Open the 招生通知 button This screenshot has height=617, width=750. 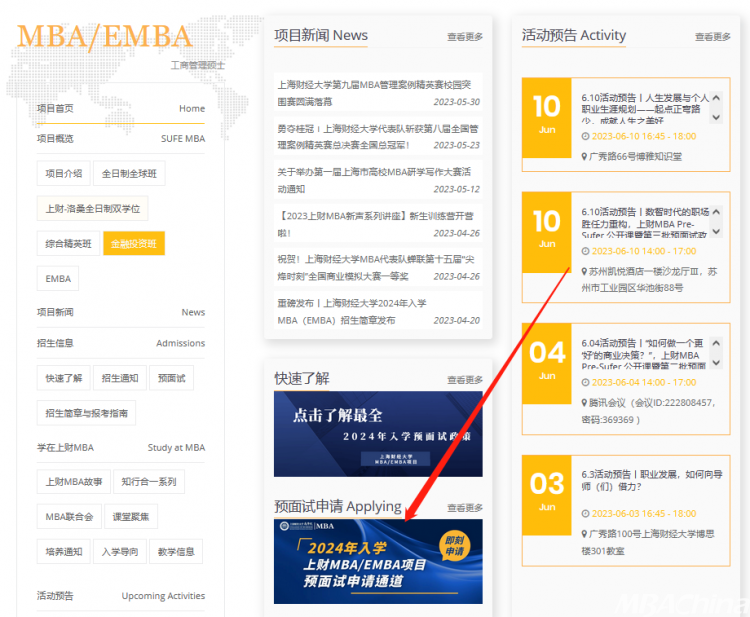click(x=120, y=378)
